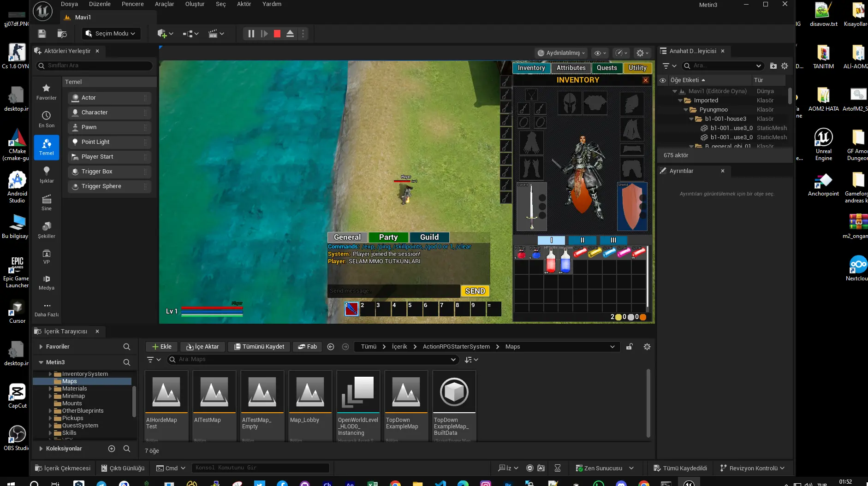868x486 pixels.
Task: Switch to the Attributes tab in game UI
Action: click(571, 67)
